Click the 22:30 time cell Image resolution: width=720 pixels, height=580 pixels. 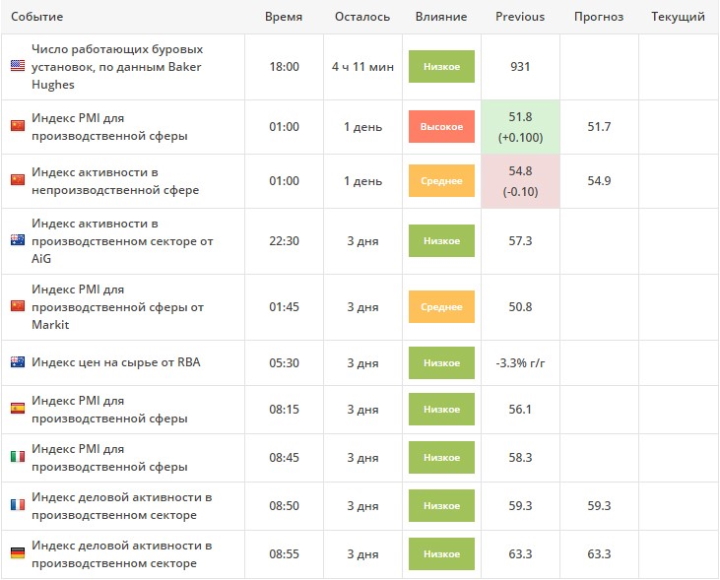pyautogui.click(x=283, y=241)
